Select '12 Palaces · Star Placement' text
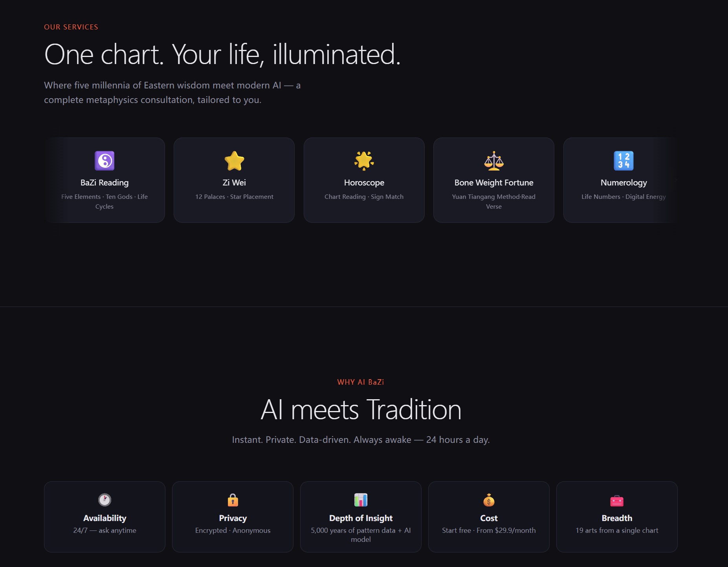This screenshot has width=728, height=567. [x=234, y=196]
